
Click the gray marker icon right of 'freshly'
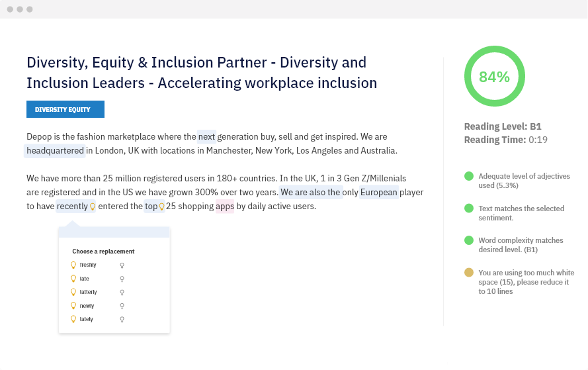pos(122,265)
